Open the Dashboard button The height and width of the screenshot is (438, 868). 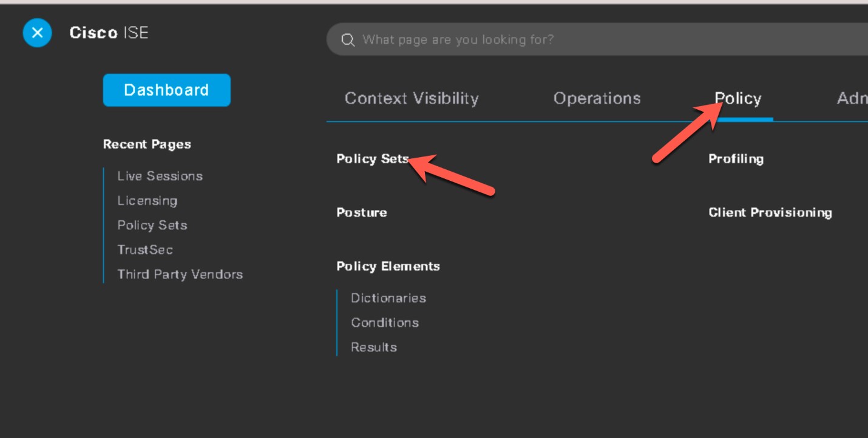coord(166,90)
